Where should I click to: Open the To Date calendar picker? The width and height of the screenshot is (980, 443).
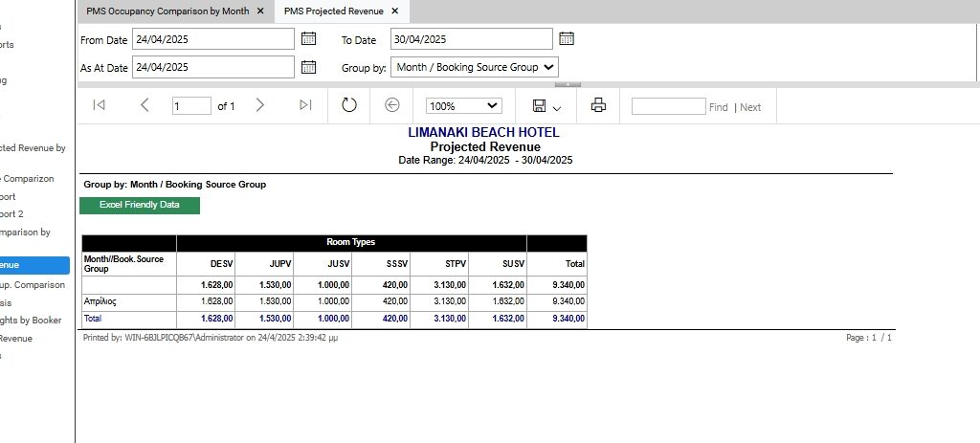(x=567, y=38)
